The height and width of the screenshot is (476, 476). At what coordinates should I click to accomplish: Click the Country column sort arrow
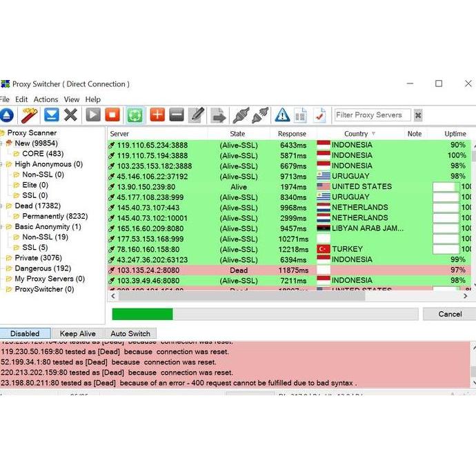[x=374, y=134]
